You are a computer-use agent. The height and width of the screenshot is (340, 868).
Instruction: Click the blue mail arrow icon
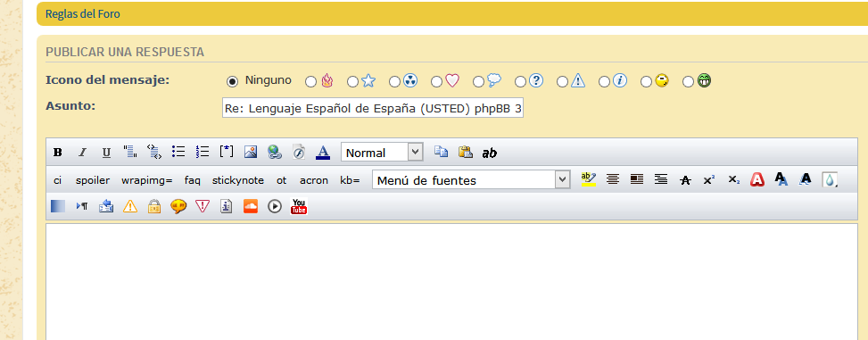[106, 206]
